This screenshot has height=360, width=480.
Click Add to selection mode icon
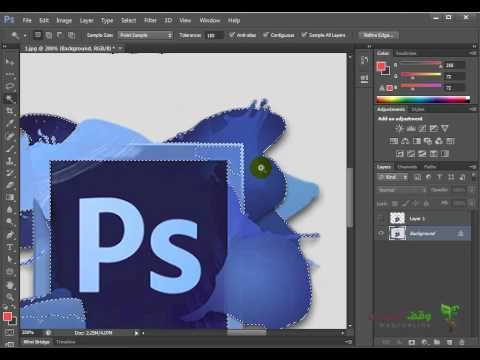49,35
